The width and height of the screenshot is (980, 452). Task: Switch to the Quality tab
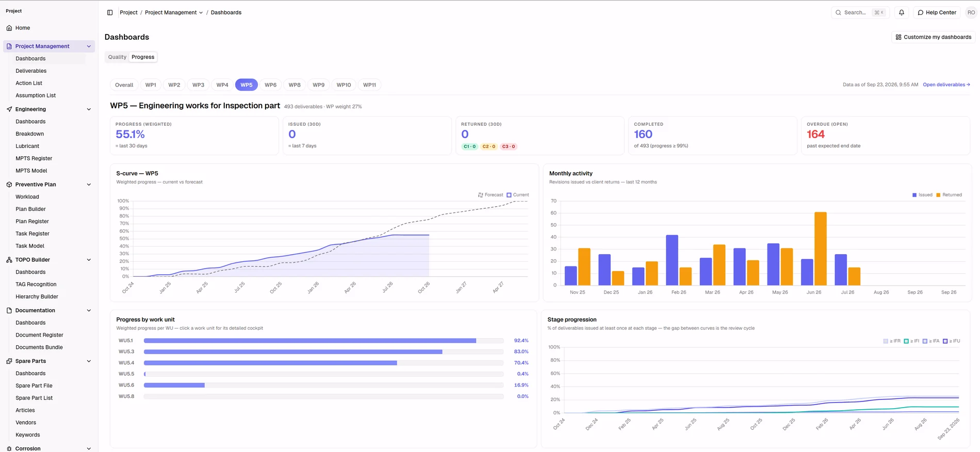point(117,57)
